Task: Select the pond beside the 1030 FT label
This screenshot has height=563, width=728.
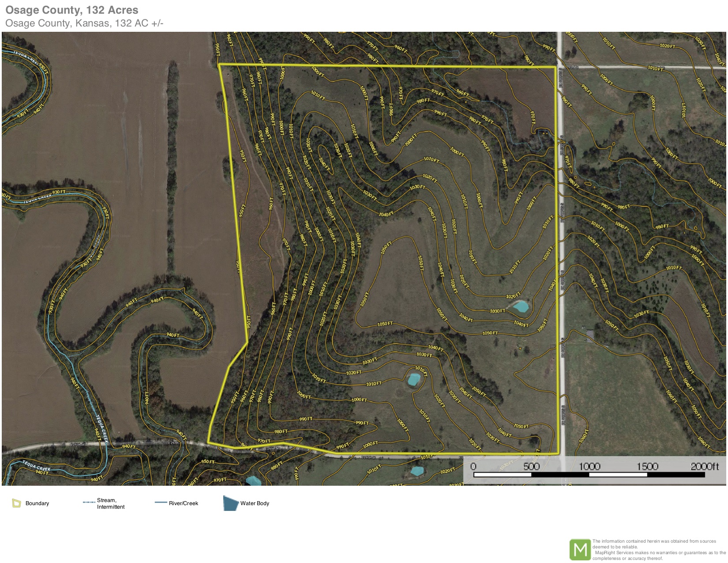Action: (521, 307)
